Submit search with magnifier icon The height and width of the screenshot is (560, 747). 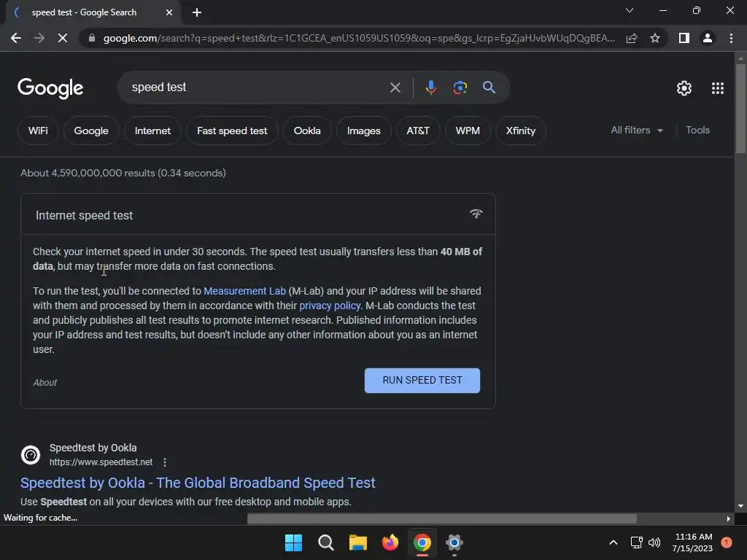[x=489, y=87]
